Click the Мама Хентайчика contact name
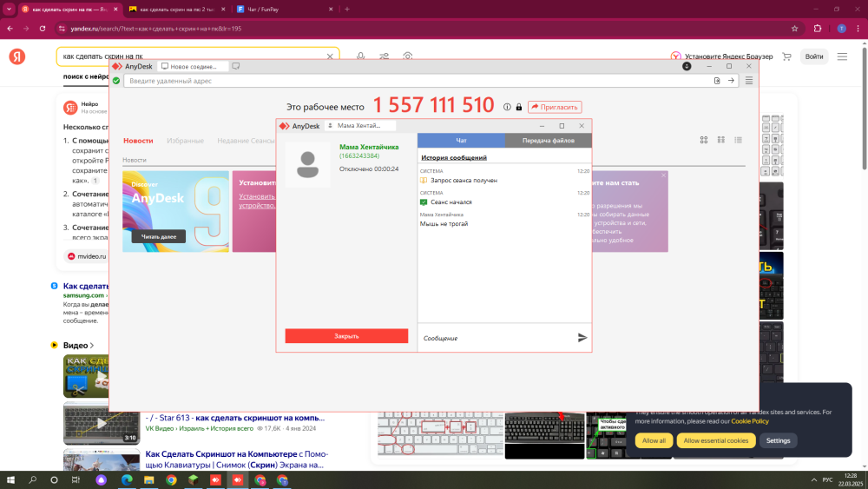The image size is (868, 489). (x=369, y=147)
